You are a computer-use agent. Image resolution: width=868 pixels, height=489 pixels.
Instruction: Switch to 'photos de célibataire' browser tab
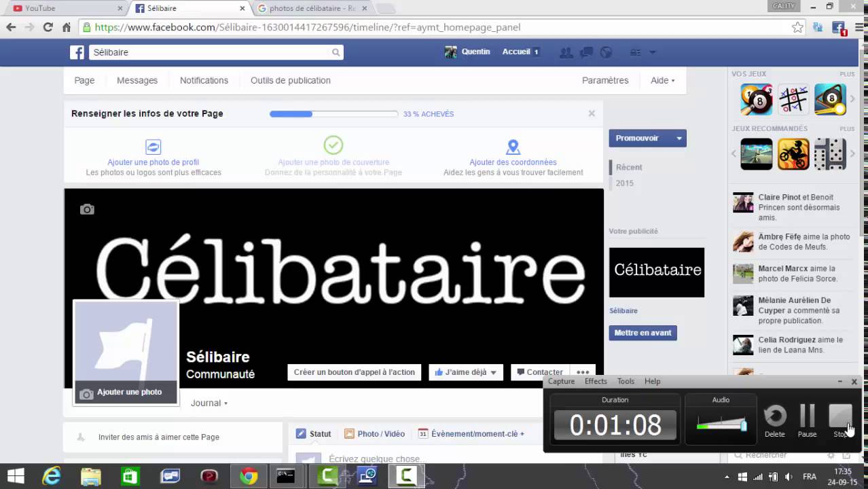(x=312, y=8)
